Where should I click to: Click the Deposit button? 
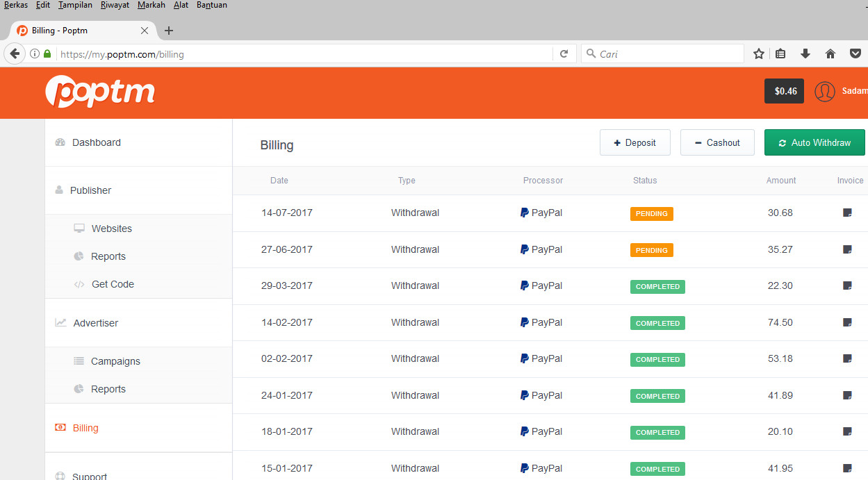[635, 142]
